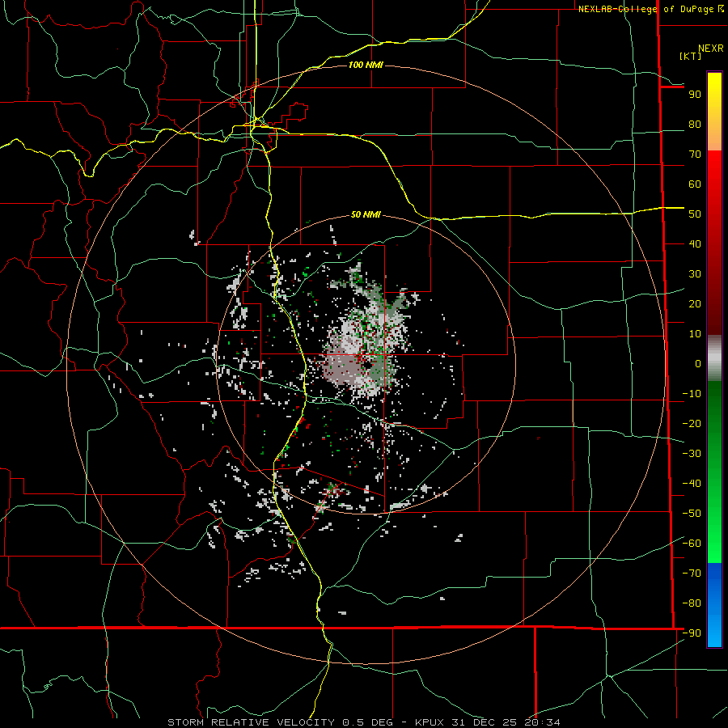Screen dimensions: 728x728
Task: Click the "-60" value on velocity scale
Action: (692, 544)
